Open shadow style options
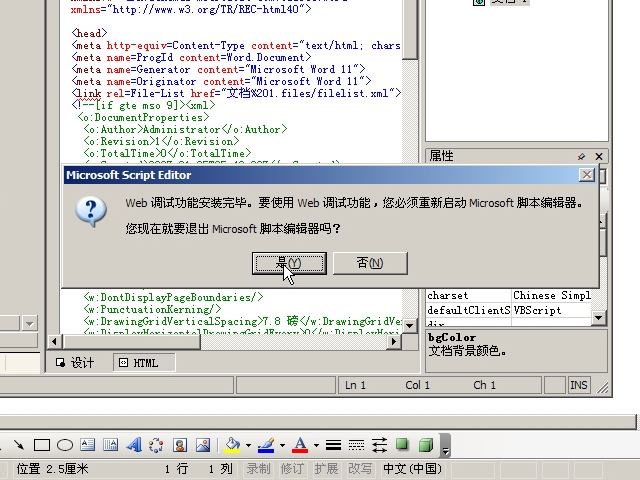 pos(402,445)
